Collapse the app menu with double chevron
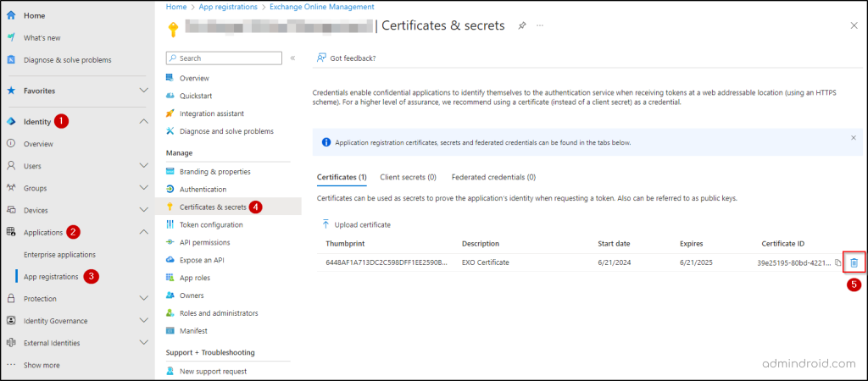 pyautogui.click(x=292, y=58)
